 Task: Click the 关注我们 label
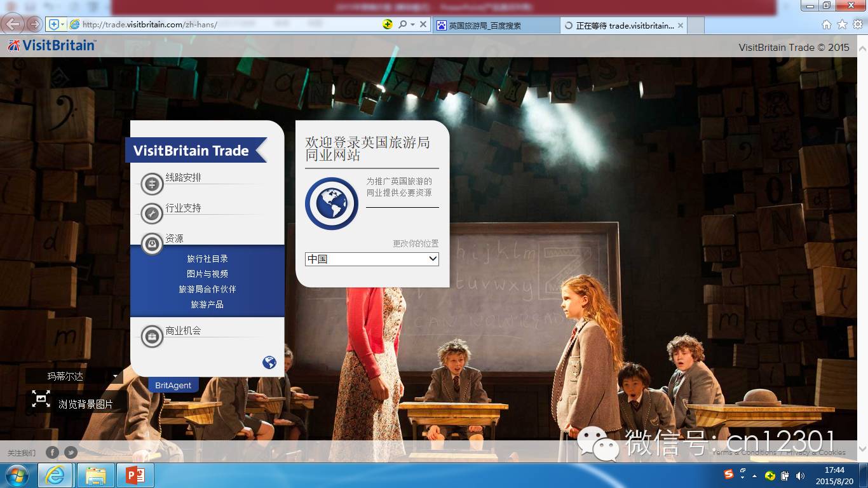pyautogui.click(x=22, y=453)
